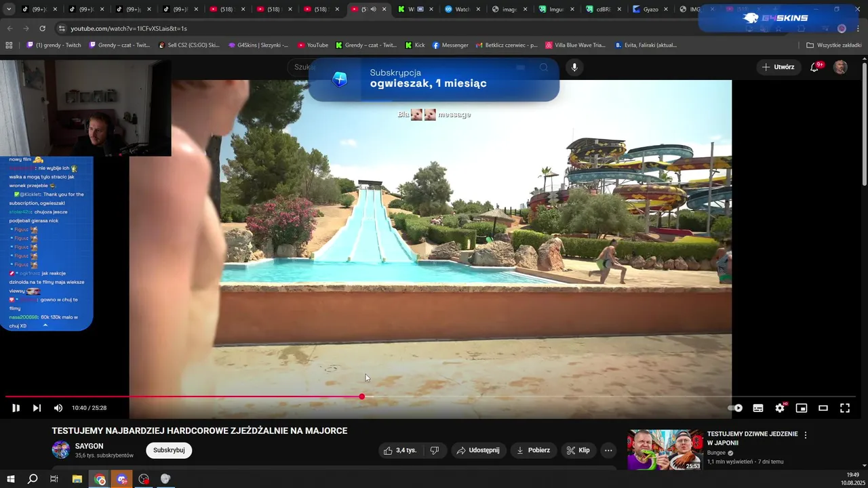Skip to the next video
868x488 pixels.
point(37,408)
